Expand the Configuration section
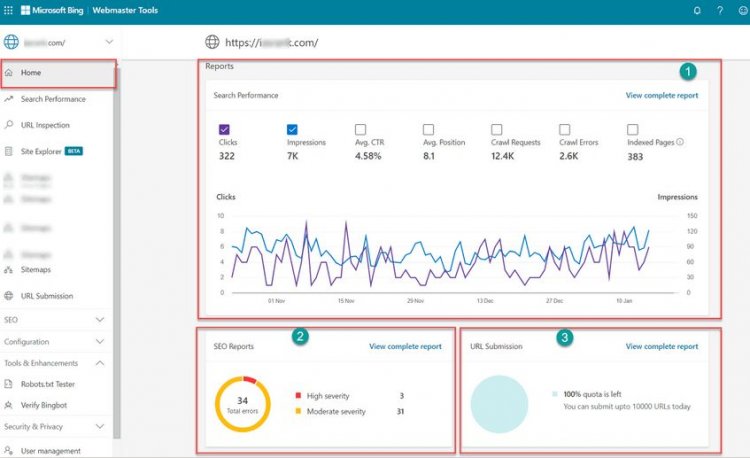 pyautogui.click(x=100, y=341)
